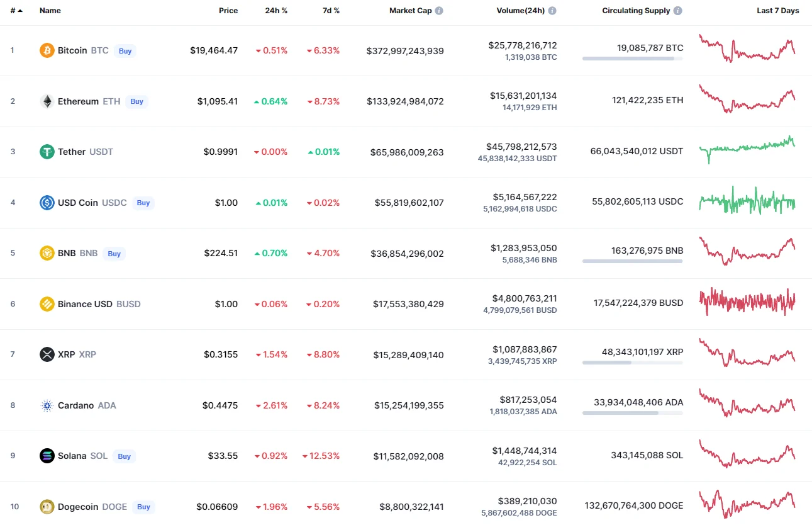The height and width of the screenshot is (525, 812).
Task: Click the USD Coin blue icon
Action: click(47, 203)
